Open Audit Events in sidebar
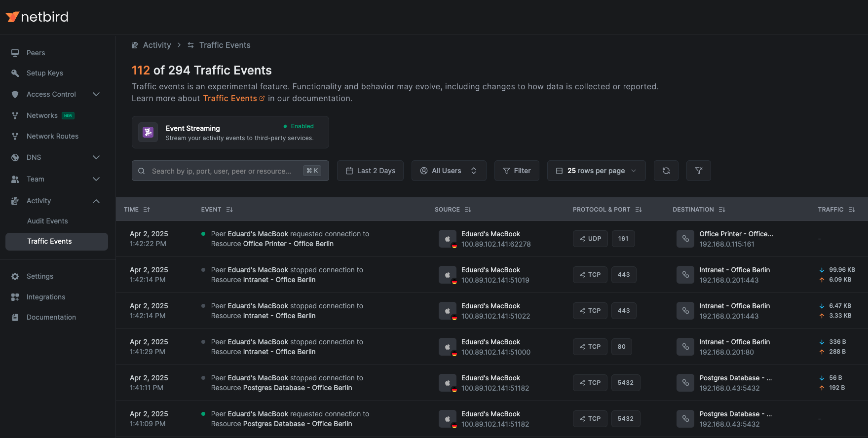This screenshot has width=868, height=438. [47, 221]
